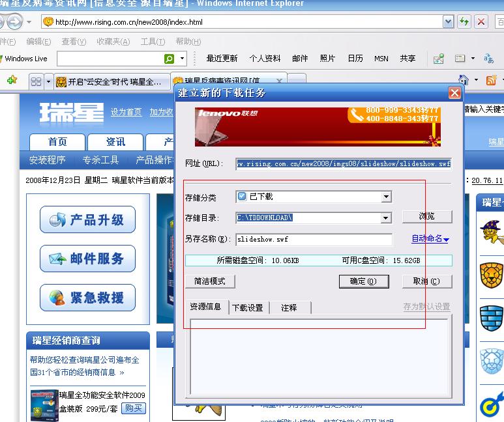Click the refresh button beside address bar

(x=464, y=22)
